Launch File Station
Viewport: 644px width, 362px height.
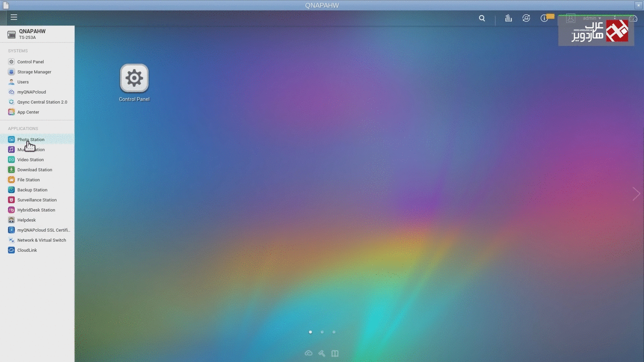(x=37, y=180)
